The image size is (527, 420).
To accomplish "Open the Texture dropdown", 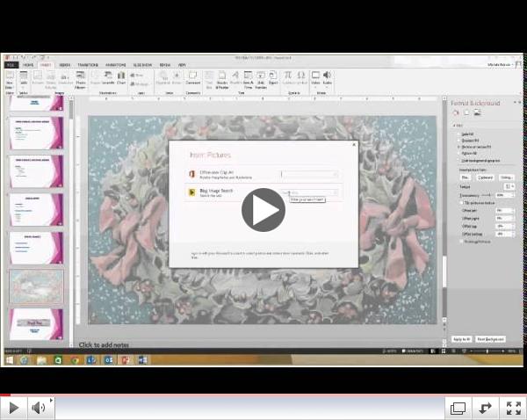I will coord(509,186).
